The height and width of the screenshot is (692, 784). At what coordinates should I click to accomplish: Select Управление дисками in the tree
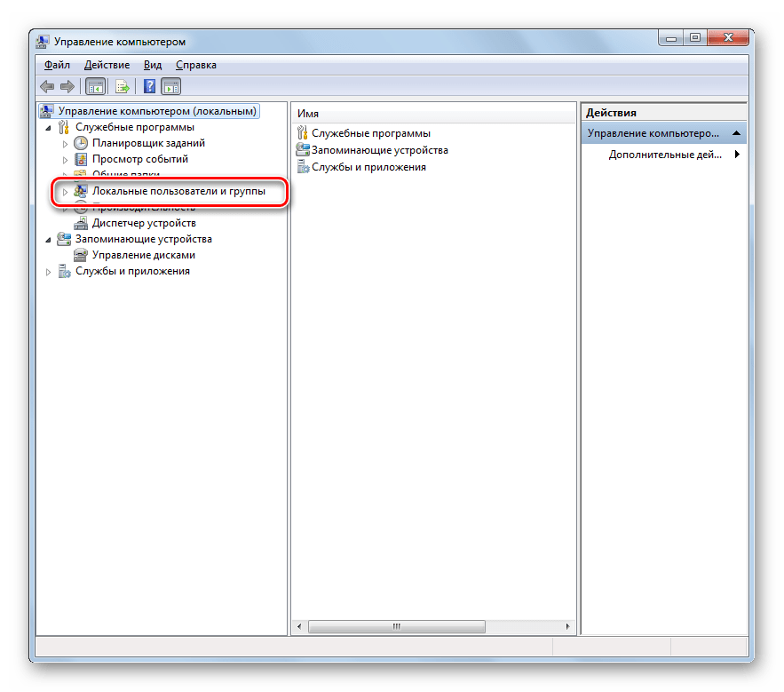(144, 255)
